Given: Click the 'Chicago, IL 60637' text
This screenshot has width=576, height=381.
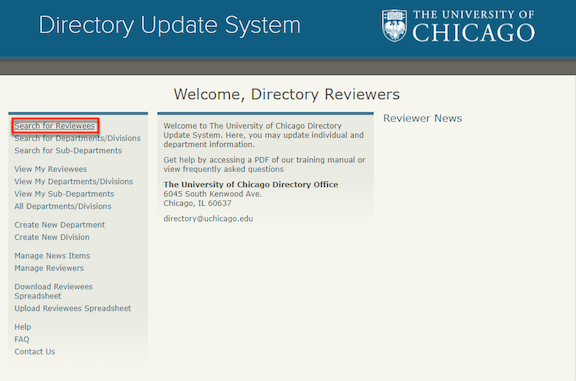Looking at the screenshot, I should click(197, 203).
